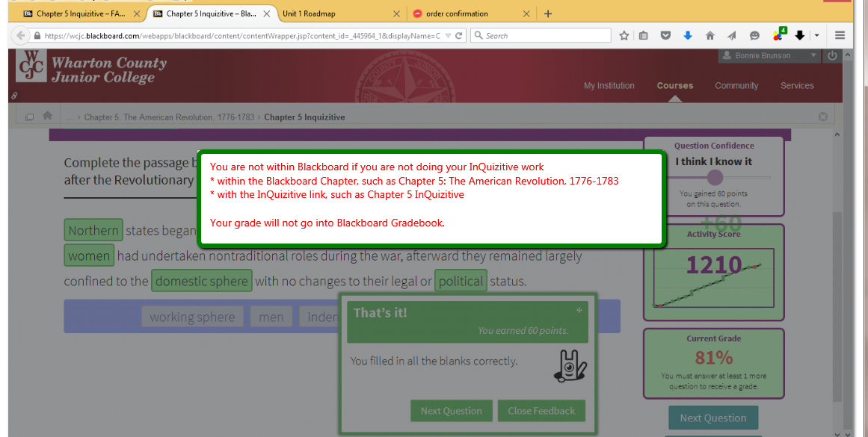Viewport: 868px width, 437px height.
Task: Open My Institution tab
Action: click(609, 86)
